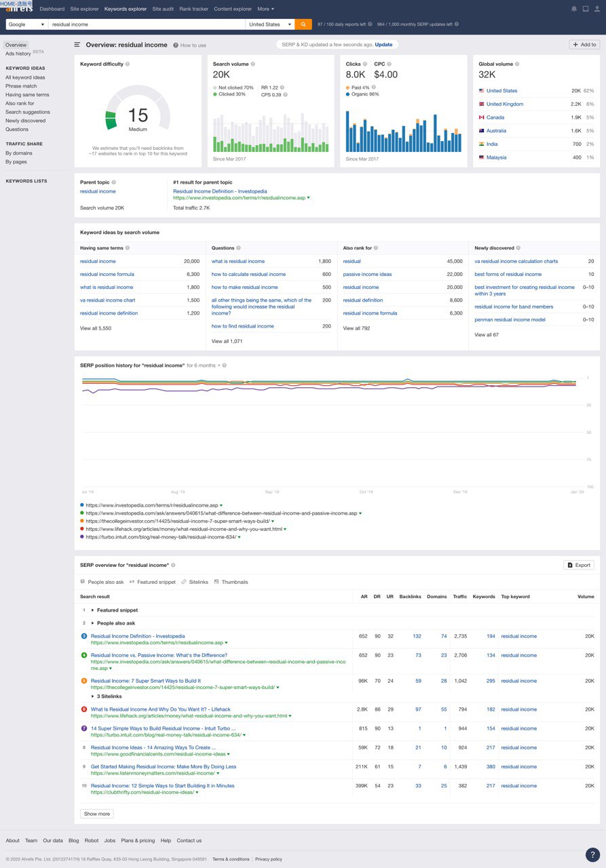This screenshot has height=868, width=606.
Task: Click the Export button
Action: (579, 565)
